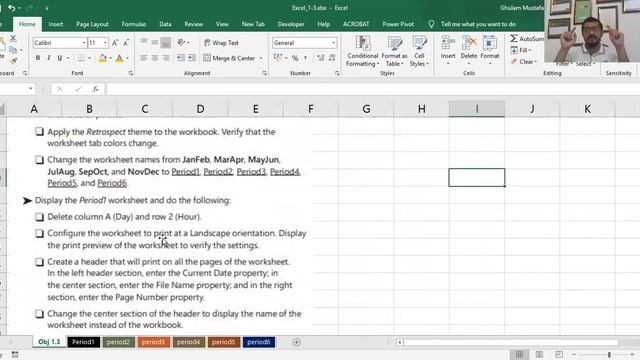640x360 pixels.
Task: Open Font group dialog launcher
Action: tap(131, 73)
